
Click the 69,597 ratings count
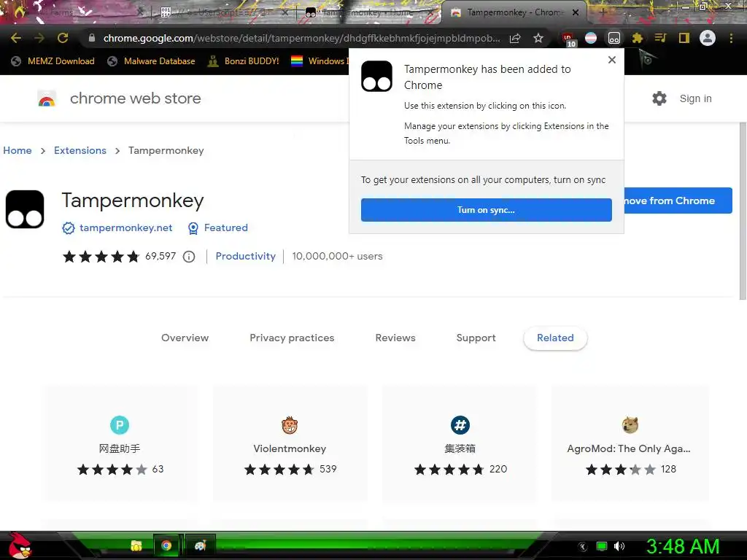pyautogui.click(x=160, y=256)
